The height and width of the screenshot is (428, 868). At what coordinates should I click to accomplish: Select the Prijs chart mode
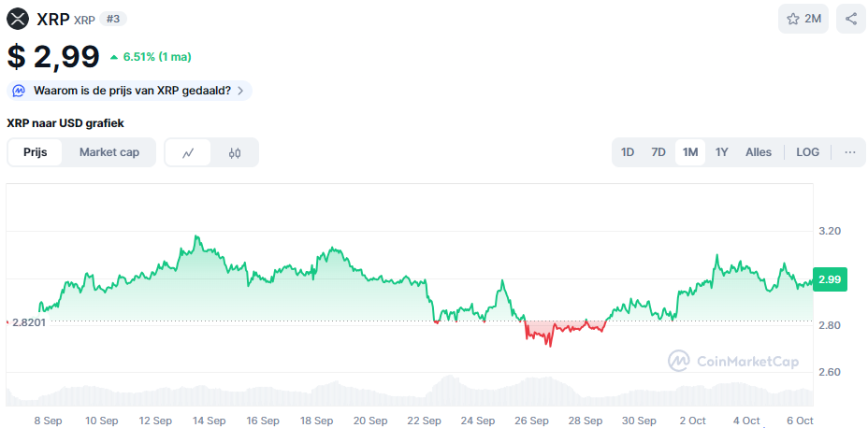36,152
